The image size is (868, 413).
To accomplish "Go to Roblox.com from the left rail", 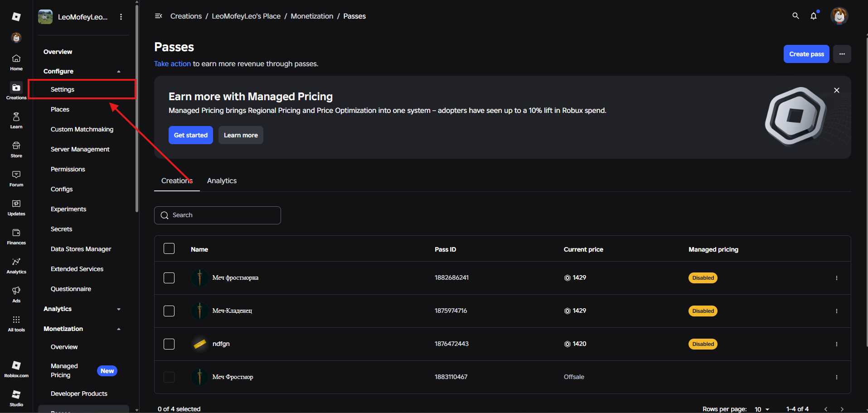I will [x=16, y=369].
